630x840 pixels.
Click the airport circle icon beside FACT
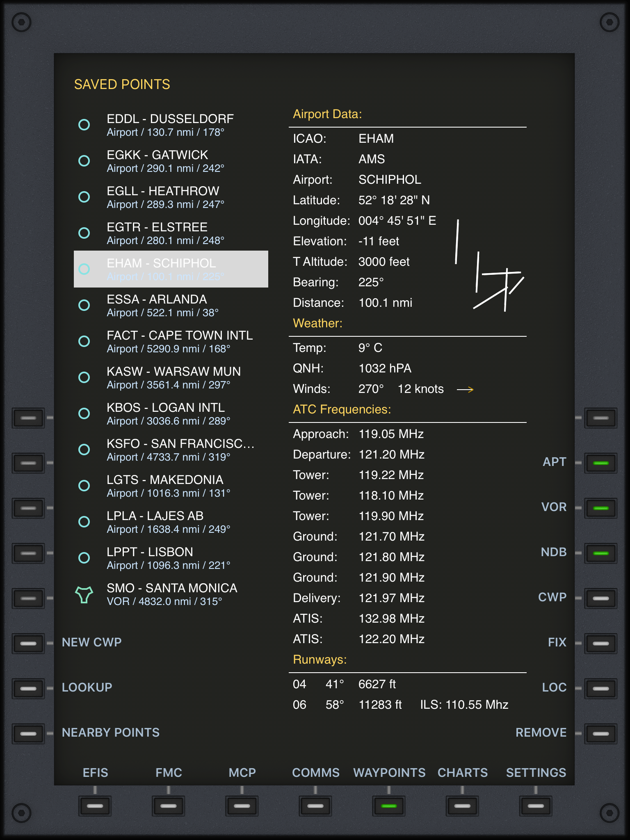pyautogui.click(x=84, y=341)
